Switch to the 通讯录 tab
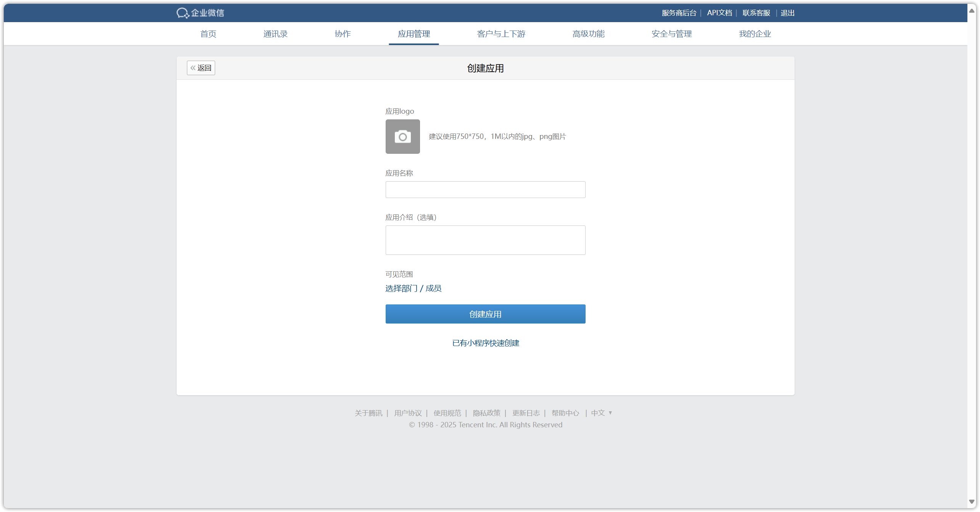Viewport: 980px width, 512px height. [275, 34]
